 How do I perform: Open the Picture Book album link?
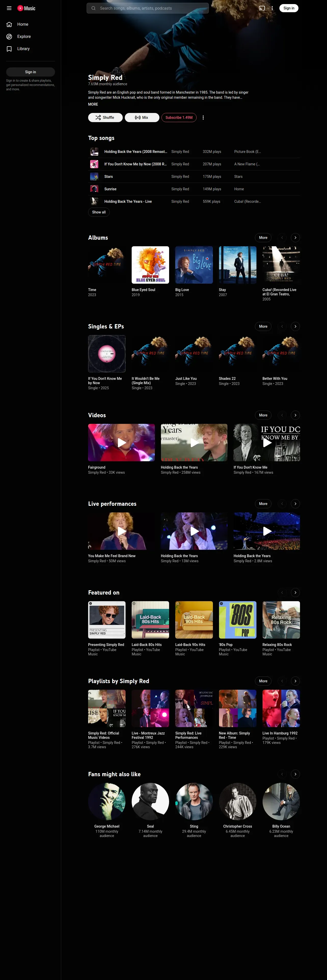248,152
